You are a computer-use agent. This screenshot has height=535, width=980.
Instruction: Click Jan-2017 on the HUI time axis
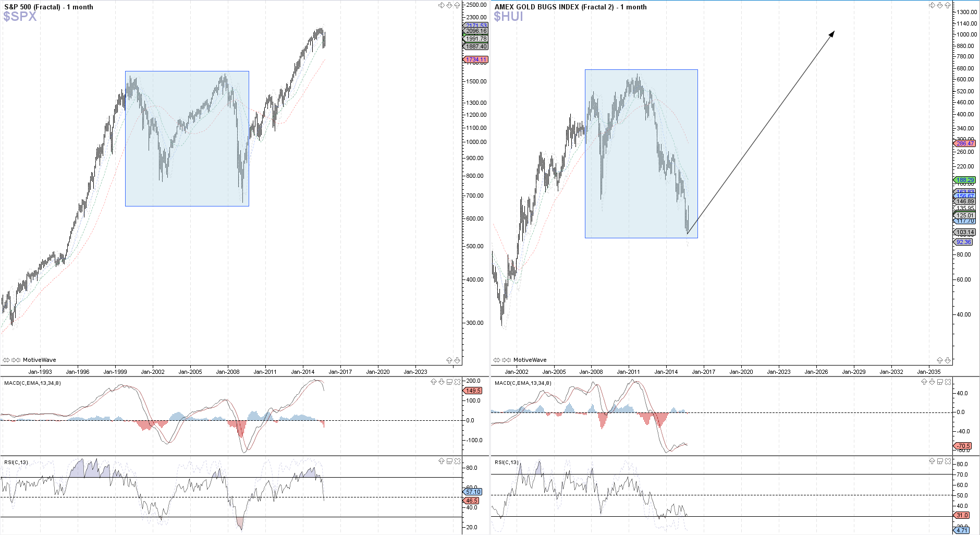pyautogui.click(x=704, y=372)
